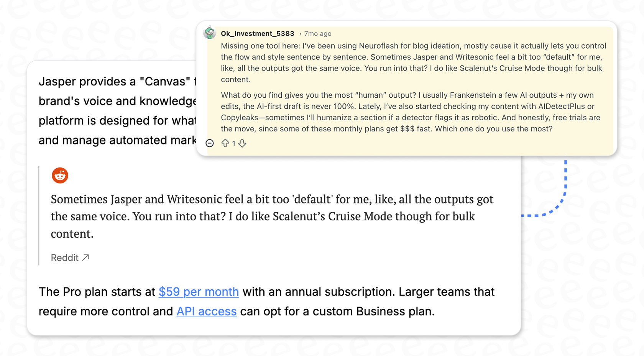Click the "7mo ago" comment timestamp

[x=317, y=34]
